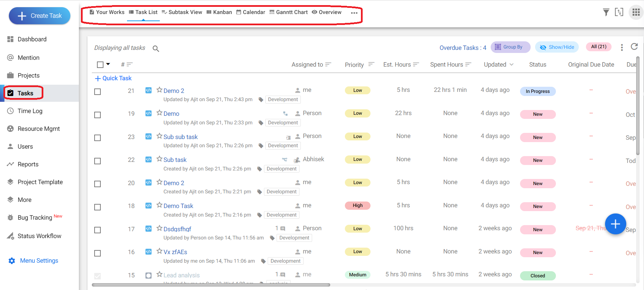
Task: Switch to Your Works tab
Action: [x=107, y=12]
